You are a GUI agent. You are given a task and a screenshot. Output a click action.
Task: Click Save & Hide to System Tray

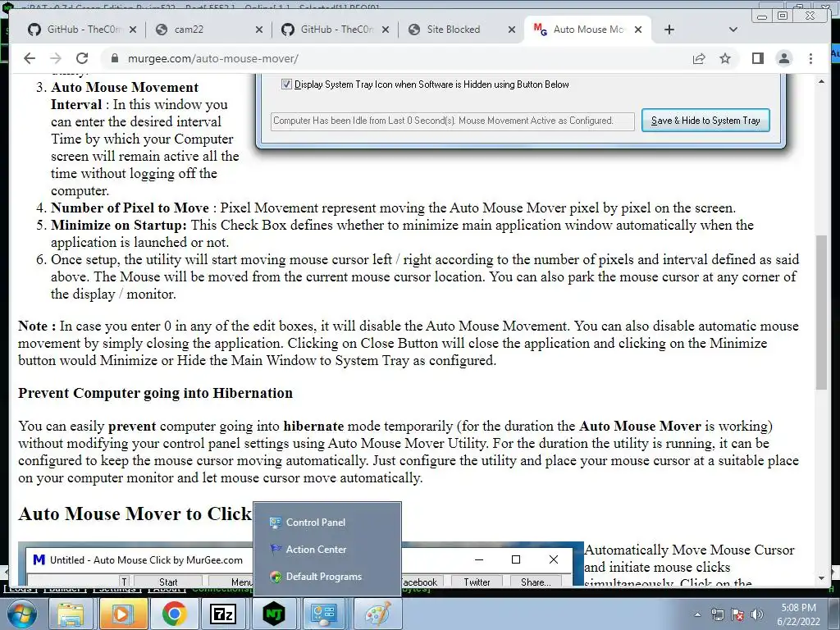click(705, 121)
